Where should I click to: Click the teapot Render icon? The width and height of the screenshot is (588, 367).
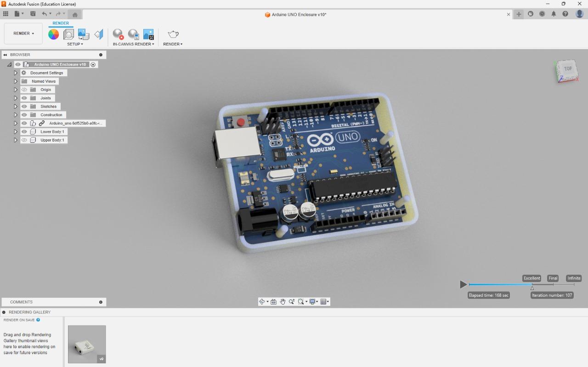pos(173,34)
